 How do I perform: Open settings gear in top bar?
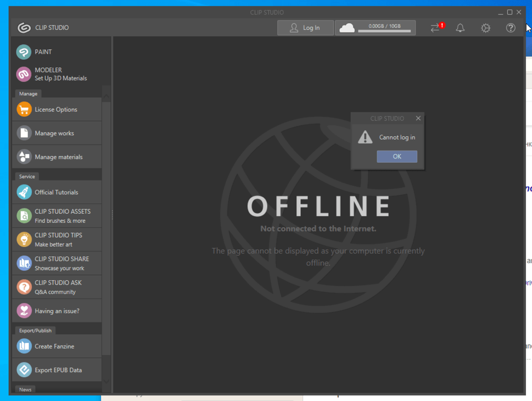pyautogui.click(x=485, y=28)
